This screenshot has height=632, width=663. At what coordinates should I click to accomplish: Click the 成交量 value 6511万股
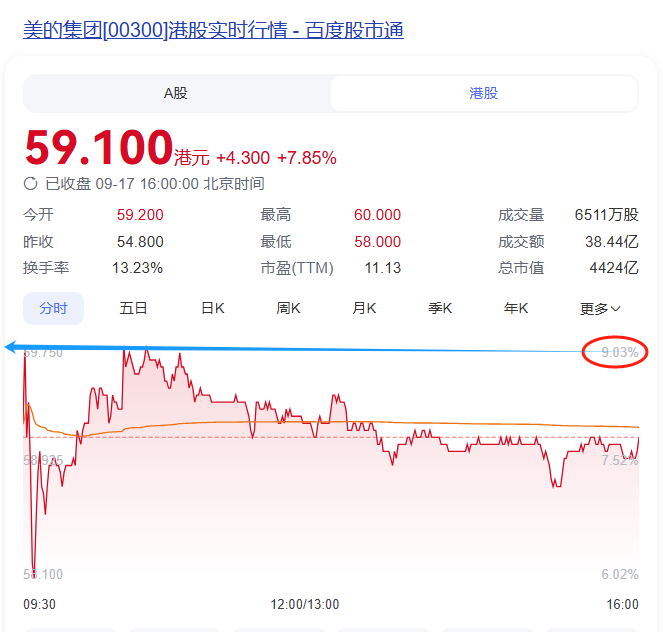pyautogui.click(x=606, y=215)
